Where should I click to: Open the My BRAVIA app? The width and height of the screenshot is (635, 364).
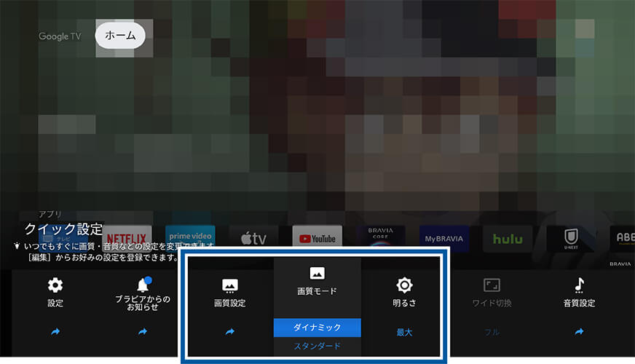444,238
